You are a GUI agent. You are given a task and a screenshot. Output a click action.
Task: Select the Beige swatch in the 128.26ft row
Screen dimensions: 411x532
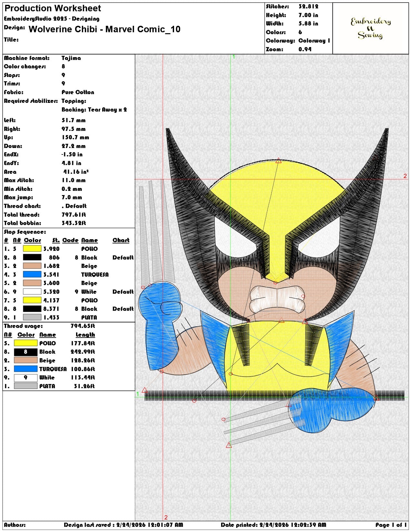[x=26, y=360]
